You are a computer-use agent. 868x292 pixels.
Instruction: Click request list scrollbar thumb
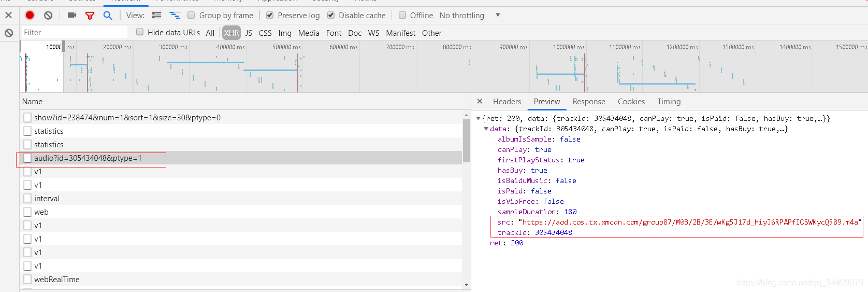[x=467, y=140]
